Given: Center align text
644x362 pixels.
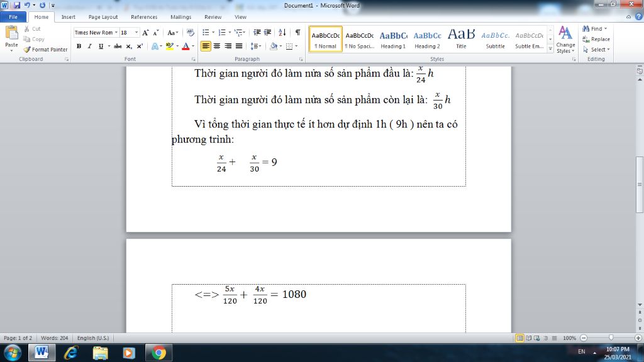Looking at the screenshot, I should (x=217, y=46).
